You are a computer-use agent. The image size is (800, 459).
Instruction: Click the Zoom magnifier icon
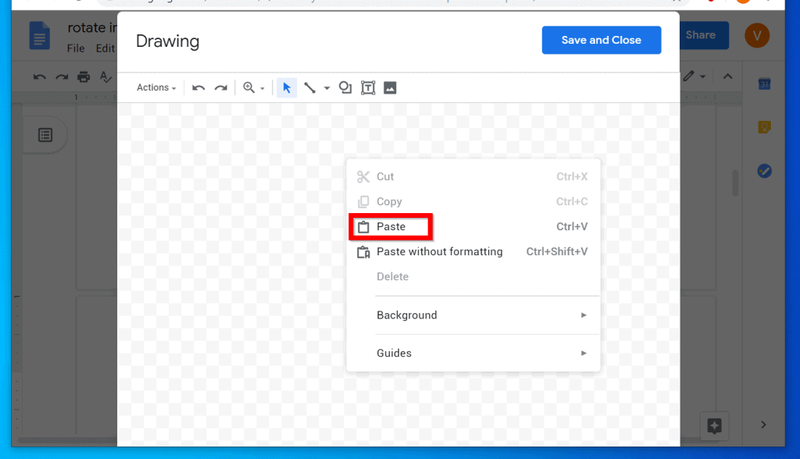pyautogui.click(x=248, y=88)
